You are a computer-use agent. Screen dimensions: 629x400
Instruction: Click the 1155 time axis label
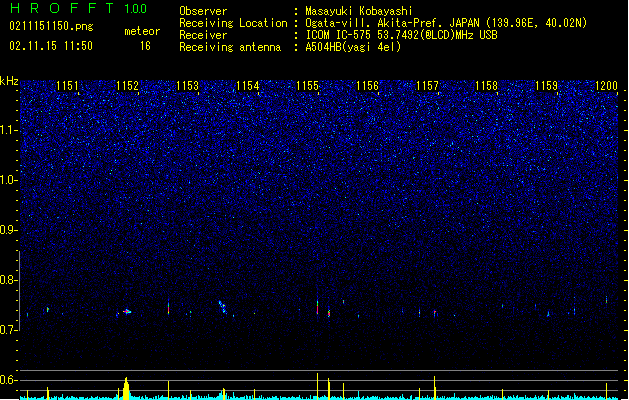tap(307, 85)
